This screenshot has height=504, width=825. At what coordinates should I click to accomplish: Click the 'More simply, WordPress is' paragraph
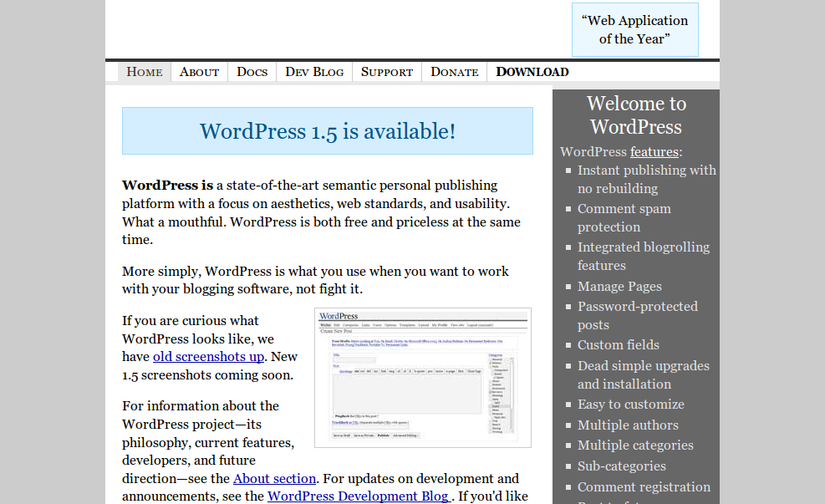pos(316,280)
